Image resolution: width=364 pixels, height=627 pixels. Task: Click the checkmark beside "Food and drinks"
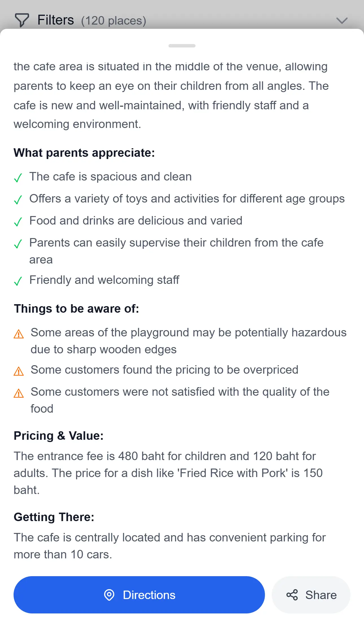click(18, 222)
